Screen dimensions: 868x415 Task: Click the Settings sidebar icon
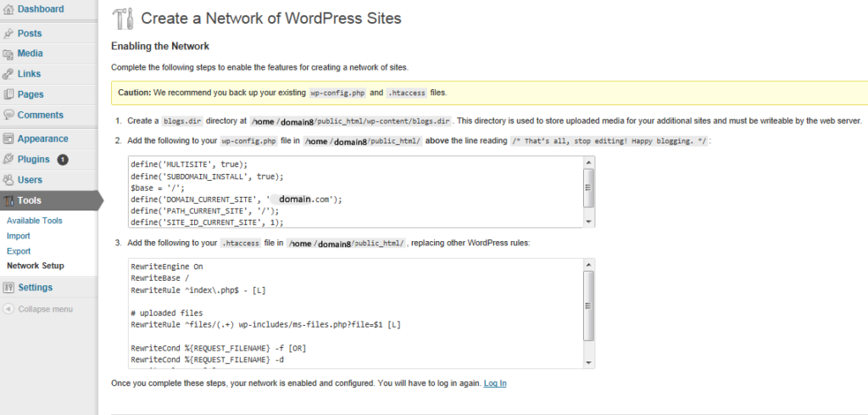tap(8, 288)
